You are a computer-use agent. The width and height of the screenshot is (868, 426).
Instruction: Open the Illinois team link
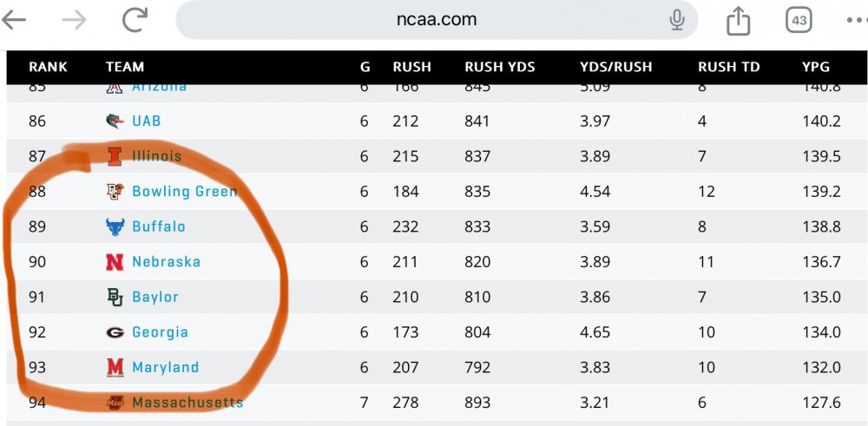coord(157,156)
